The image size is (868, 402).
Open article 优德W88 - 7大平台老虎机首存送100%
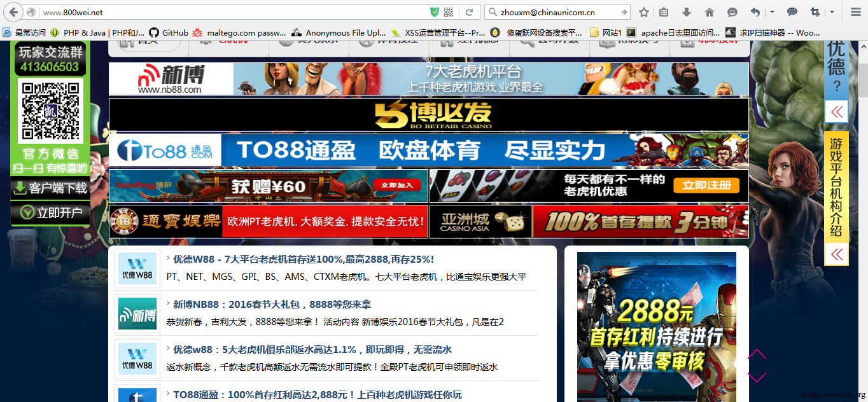(x=304, y=260)
